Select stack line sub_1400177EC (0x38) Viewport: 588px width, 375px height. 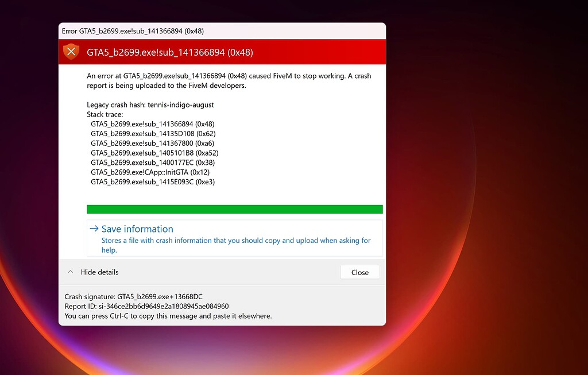point(153,163)
